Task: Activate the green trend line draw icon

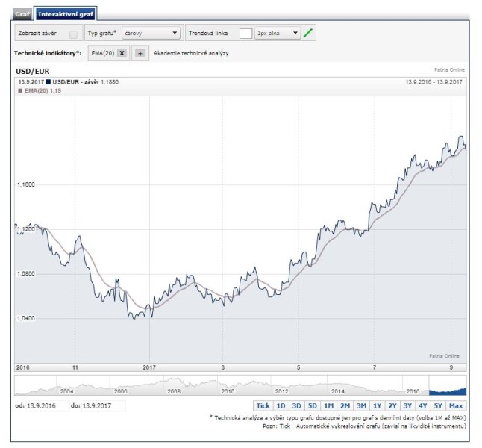Action: [x=308, y=33]
